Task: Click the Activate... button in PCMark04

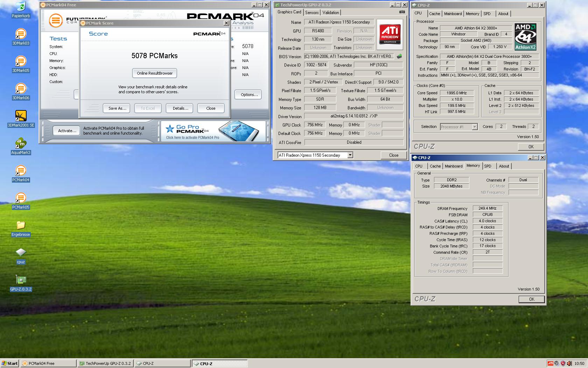Action: tap(67, 131)
